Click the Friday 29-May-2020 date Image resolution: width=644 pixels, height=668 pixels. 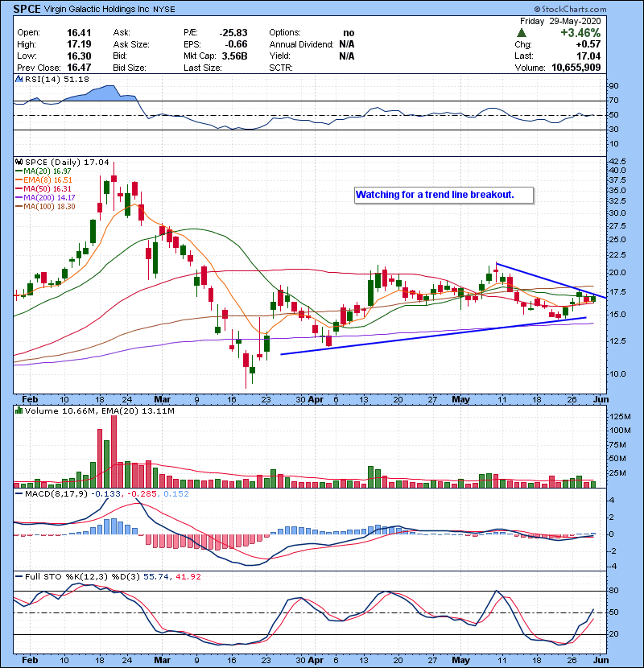(560, 21)
